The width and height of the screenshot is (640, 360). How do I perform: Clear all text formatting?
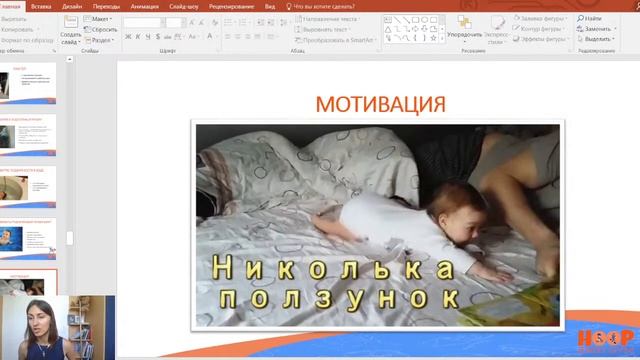(215, 23)
